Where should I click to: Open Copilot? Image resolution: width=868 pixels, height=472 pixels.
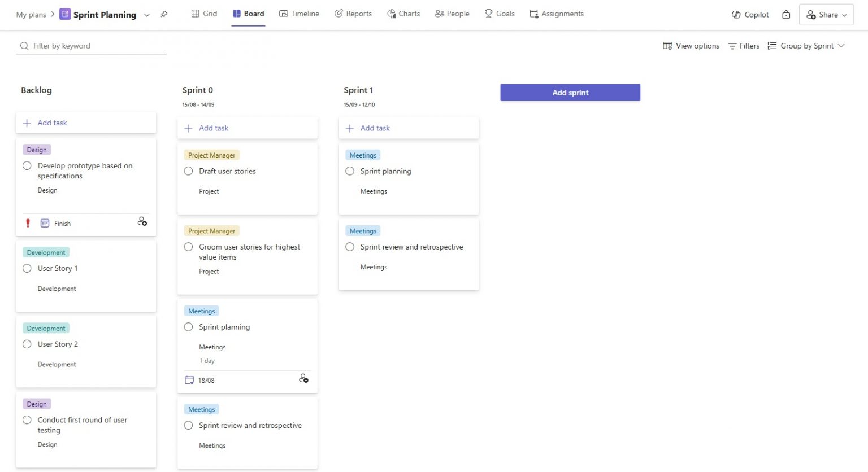coord(749,14)
